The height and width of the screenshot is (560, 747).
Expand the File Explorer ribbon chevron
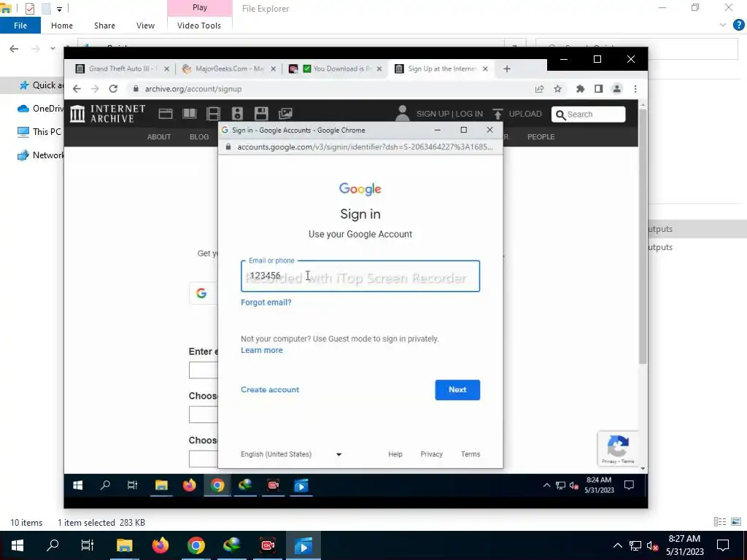[723, 26]
